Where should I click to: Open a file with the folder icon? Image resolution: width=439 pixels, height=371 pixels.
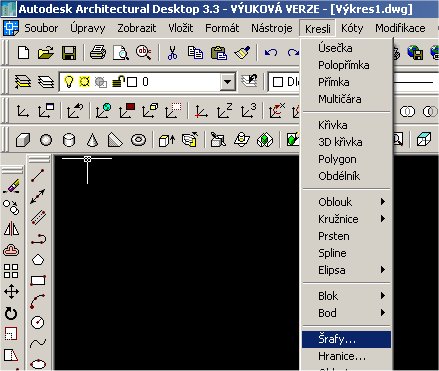(46, 53)
